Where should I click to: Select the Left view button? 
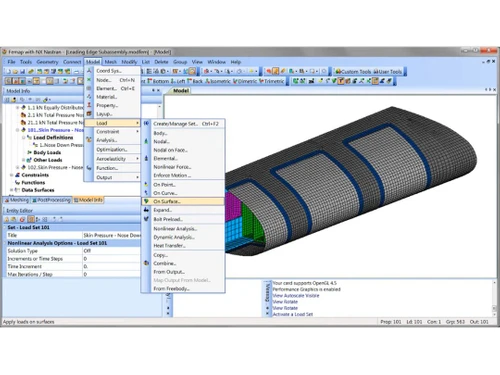pyautogui.click(x=178, y=81)
